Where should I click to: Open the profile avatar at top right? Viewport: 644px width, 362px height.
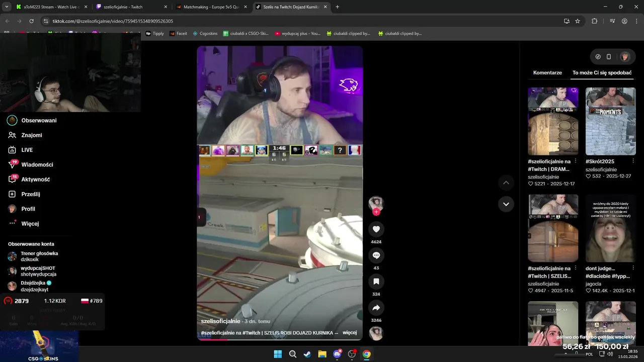[x=625, y=57]
